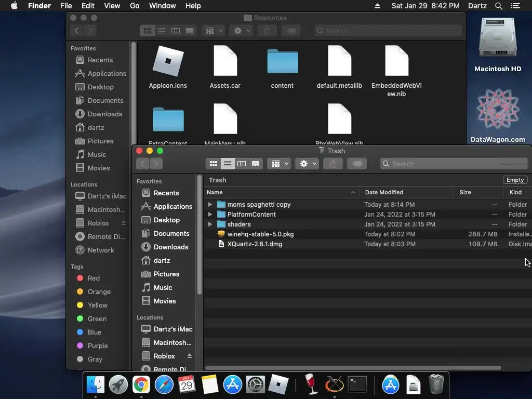Open Finder from the Dock
The image size is (532, 399).
pos(96,385)
